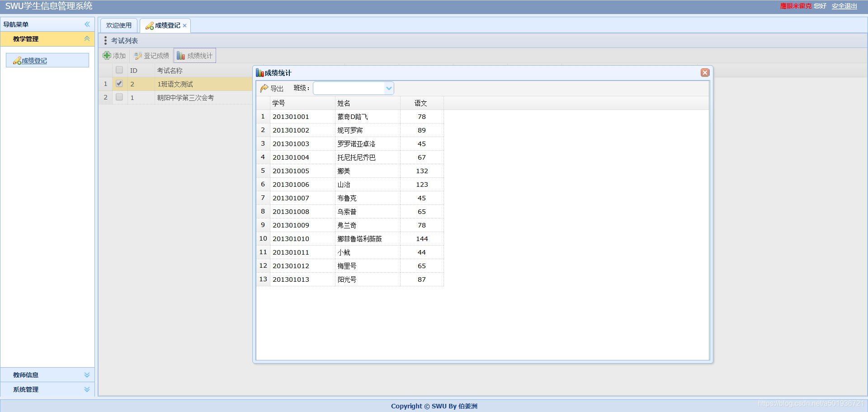Click the 登记成绩 pencil icon in the toolbar
The width and height of the screenshot is (868, 412).
tap(138, 56)
